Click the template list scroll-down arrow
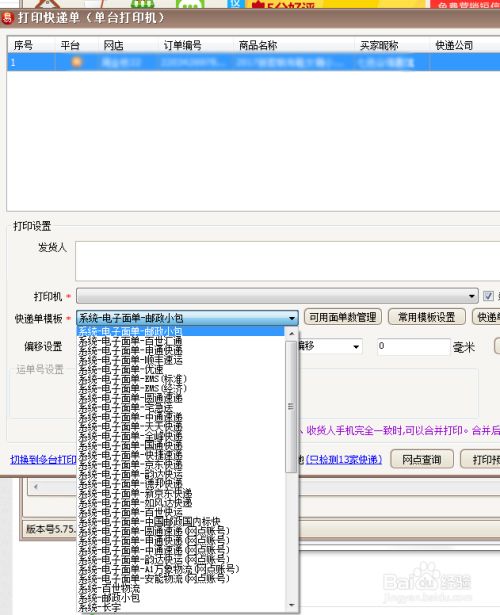Screen dimensions: 500x615 coord(291,605)
